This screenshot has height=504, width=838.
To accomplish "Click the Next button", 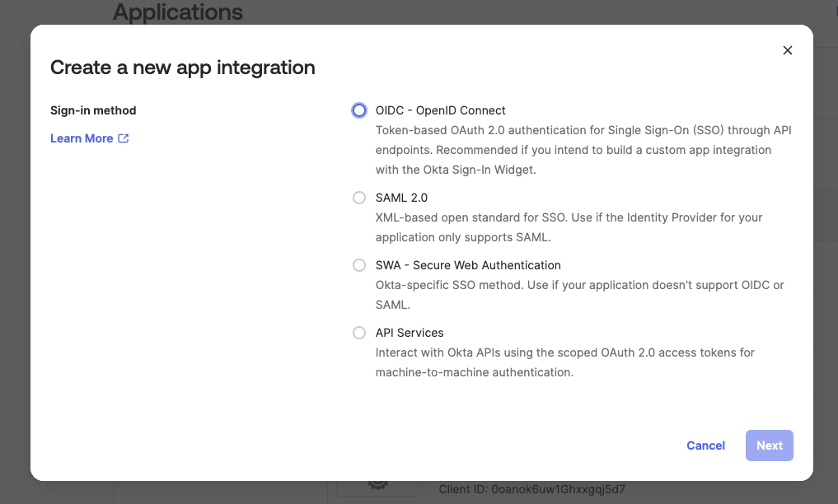I will (769, 446).
